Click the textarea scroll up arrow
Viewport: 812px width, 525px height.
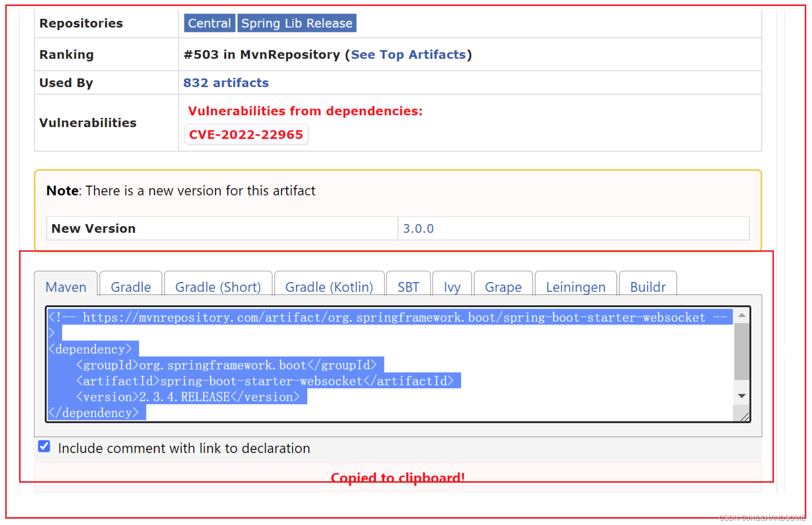tap(742, 315)
